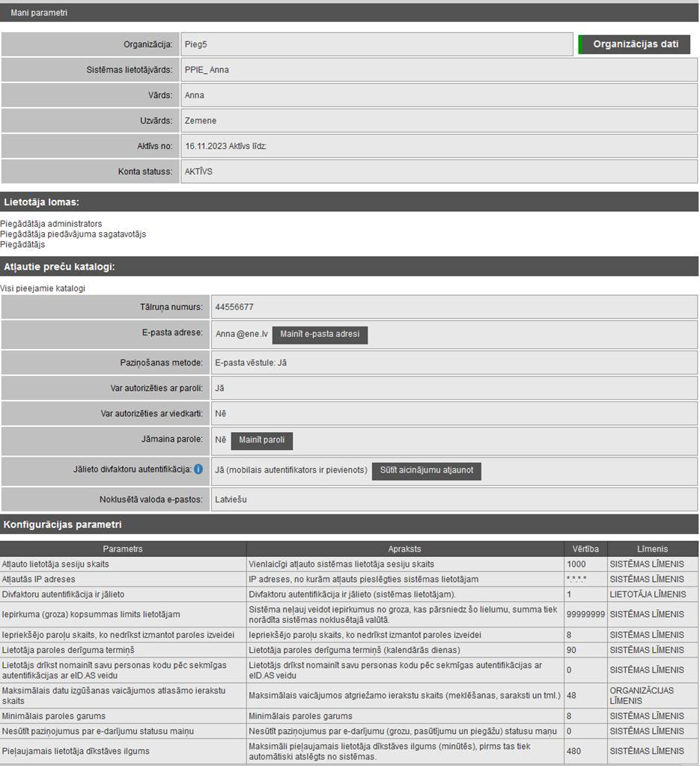Click the Piegādātāja administrators role entry
This screenshot has height=766, width=700.
pyautogui.click(x=51, y=224)
